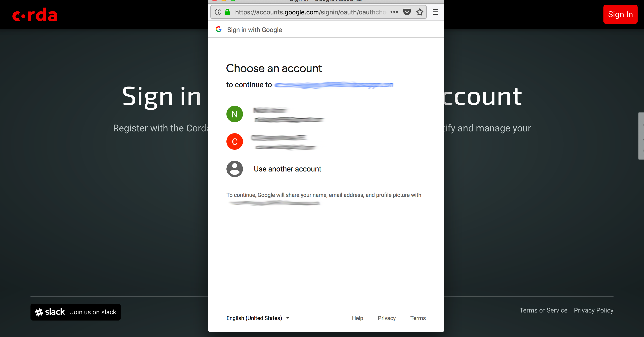Click the Corda logo
This screenshot has height=337, width=644.
coord(35,14)
